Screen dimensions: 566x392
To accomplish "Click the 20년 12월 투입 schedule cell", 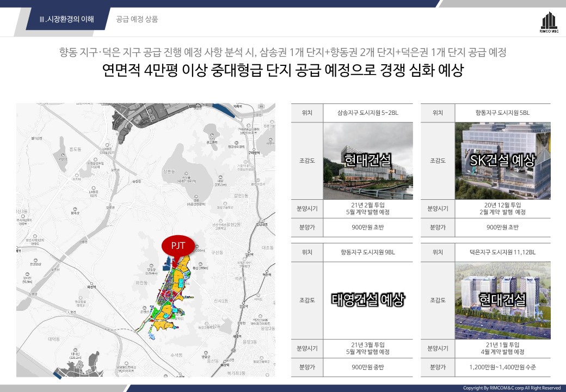I will [x=502, y=209].
